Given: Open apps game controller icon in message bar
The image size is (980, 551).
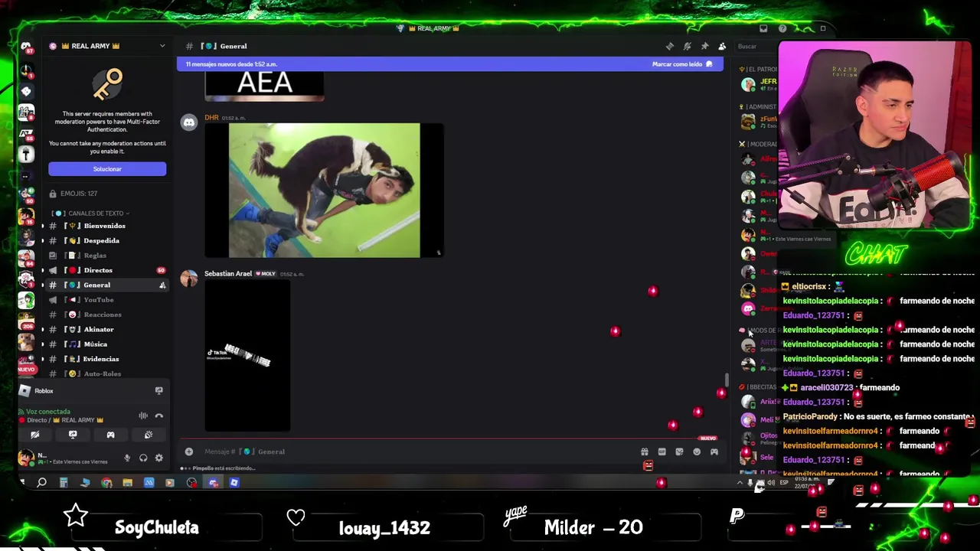Looking at the screenshot, I should pos(714,452).
